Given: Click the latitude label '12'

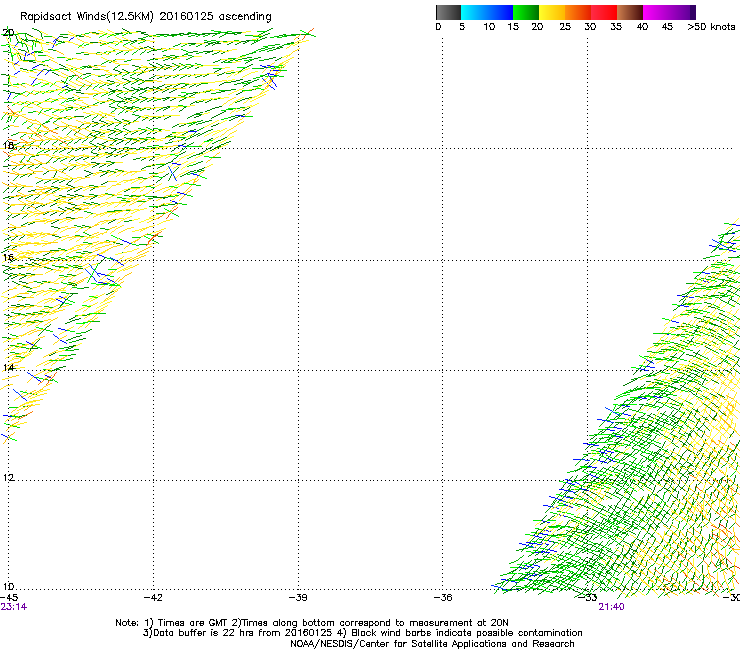Looking at the screenshot, I should click(8, 478).
